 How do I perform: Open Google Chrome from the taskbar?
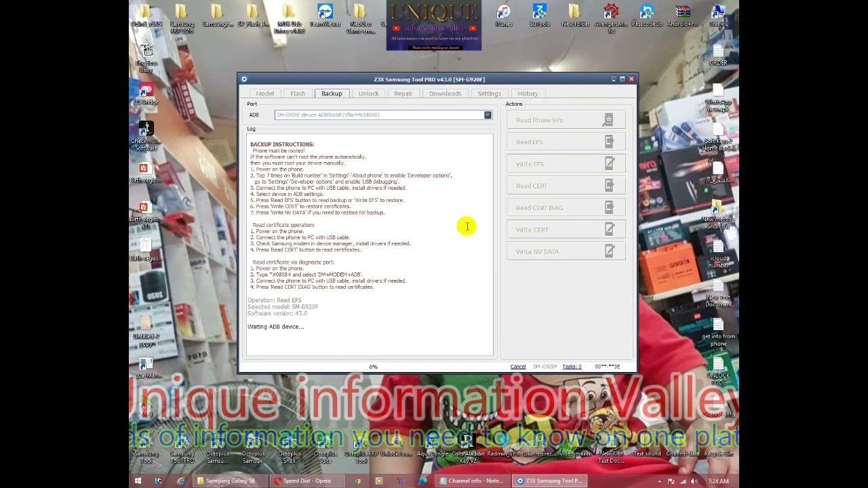click(357, 481)
